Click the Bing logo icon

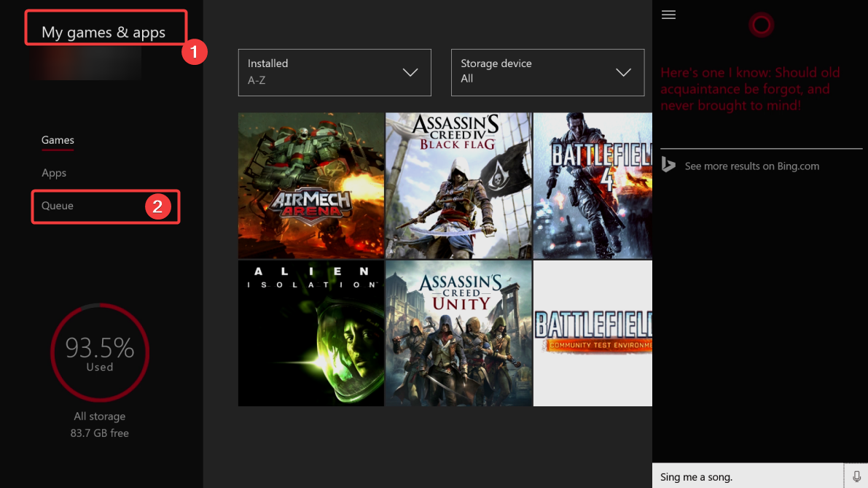coord(669,165)
